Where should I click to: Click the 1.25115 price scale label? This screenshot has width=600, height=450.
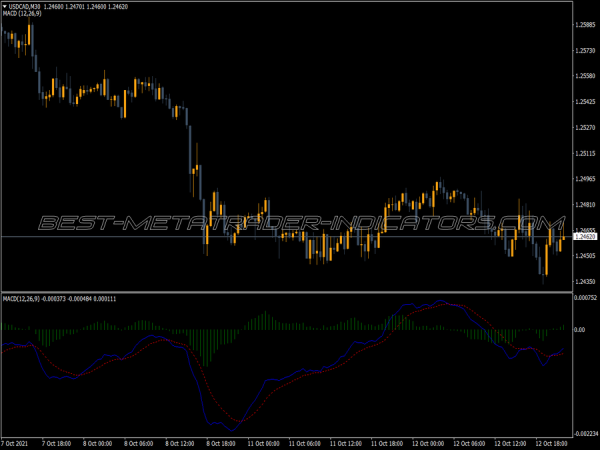[x=585, y=153]
